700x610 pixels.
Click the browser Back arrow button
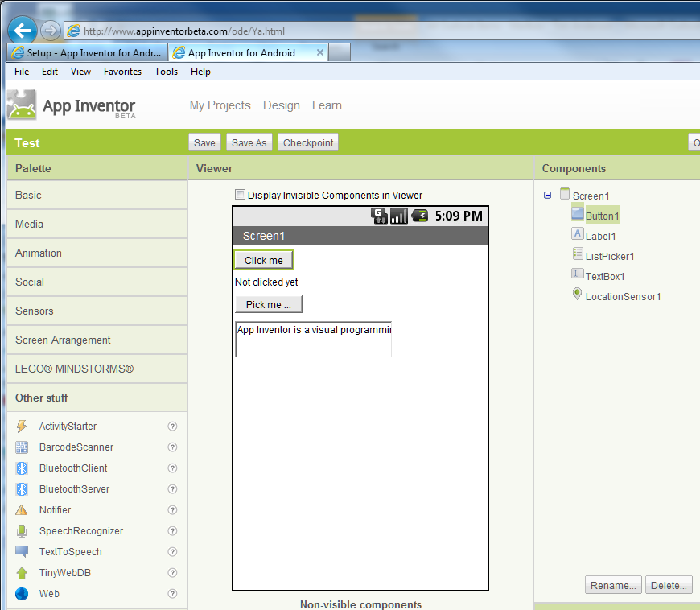point(22,31)
